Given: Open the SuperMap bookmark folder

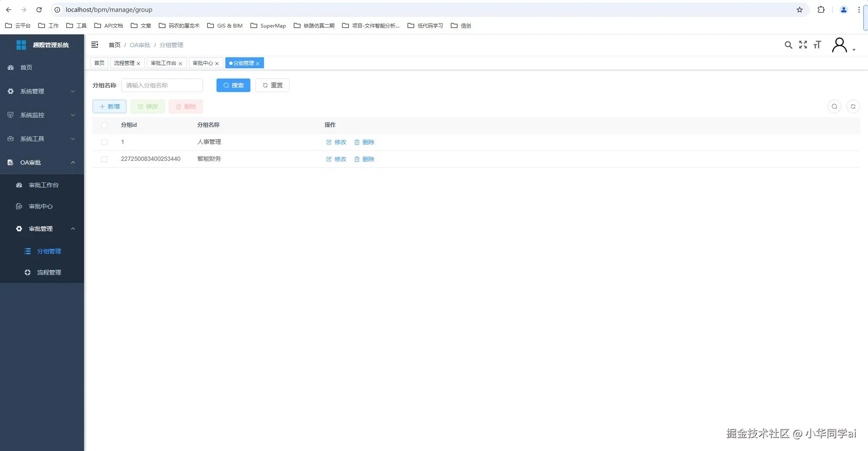Looking at the screenshot, I should pos(268,25).
